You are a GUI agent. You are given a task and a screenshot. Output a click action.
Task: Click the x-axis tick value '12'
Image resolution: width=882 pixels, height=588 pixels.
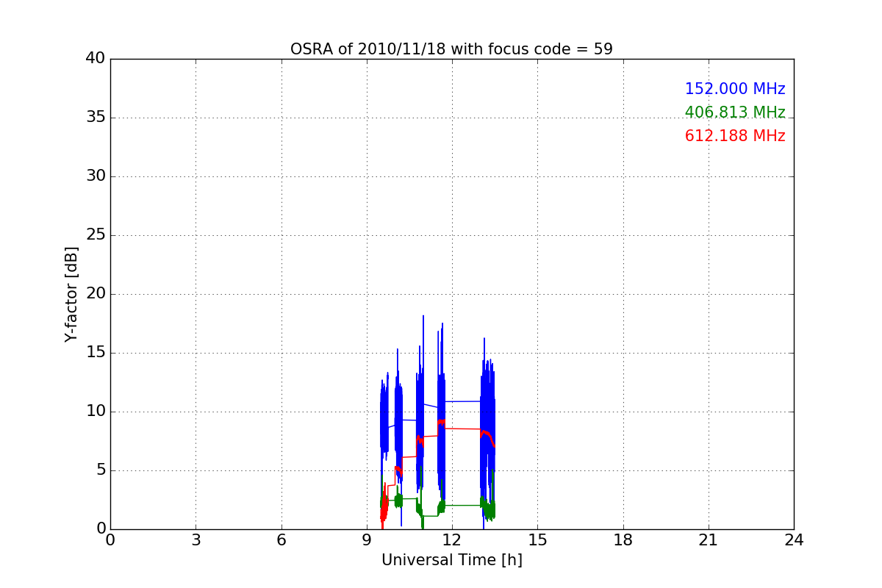[452, 540]
